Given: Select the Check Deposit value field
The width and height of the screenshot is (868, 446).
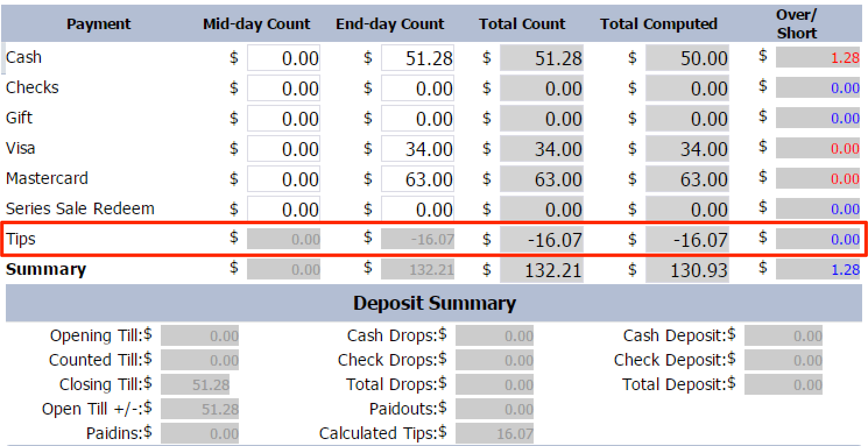Looking at the screenshot, I should pyautogui.click(x=784, y=360).
